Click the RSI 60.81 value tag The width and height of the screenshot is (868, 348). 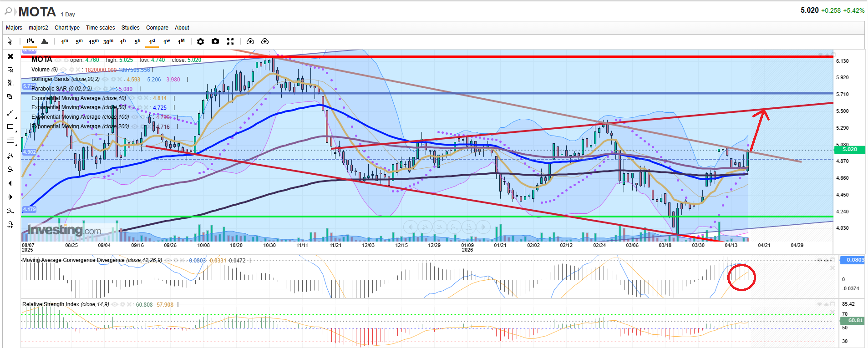(852, 321)
